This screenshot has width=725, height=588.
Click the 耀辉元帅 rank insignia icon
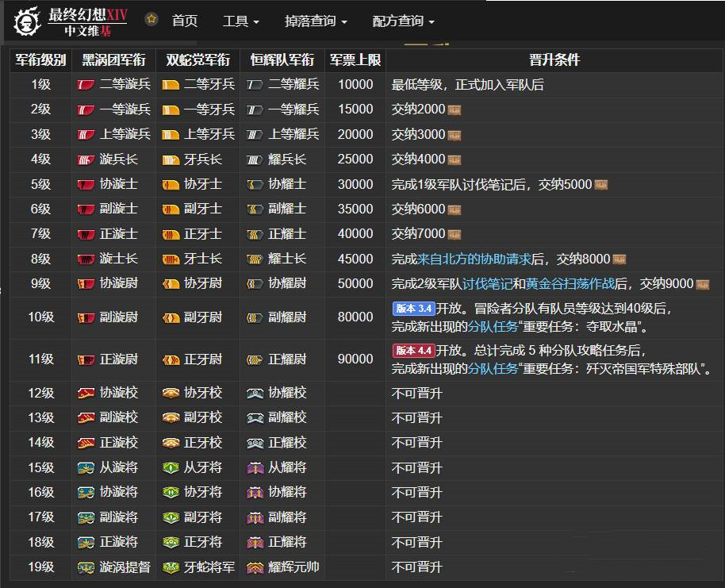click(x=255, y=567)
